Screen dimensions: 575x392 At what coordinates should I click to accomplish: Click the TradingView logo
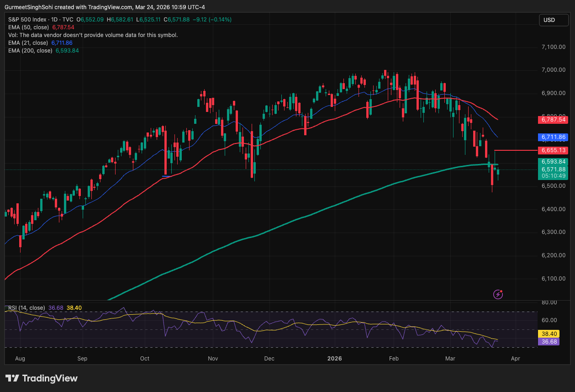pyautogui.click(x=42, y=378)
